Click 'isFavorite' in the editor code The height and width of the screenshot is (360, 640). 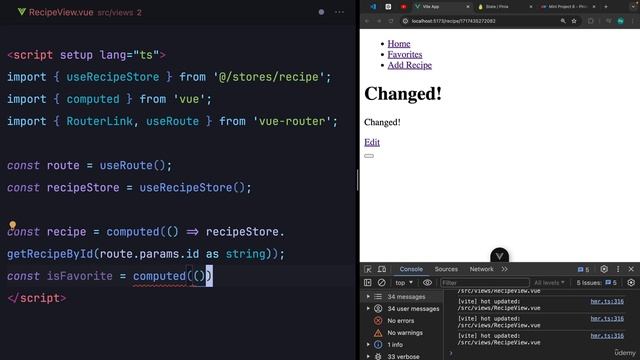(x=80, y=276)
